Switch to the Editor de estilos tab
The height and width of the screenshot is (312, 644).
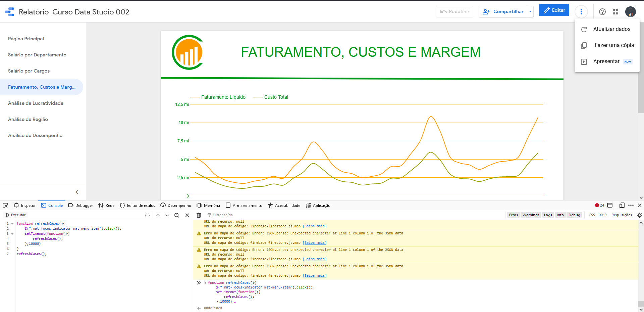(138, 205)
